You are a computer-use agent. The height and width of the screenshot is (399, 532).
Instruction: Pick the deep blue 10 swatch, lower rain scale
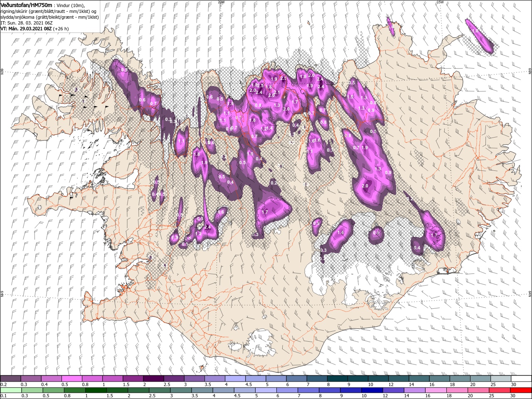click(372, 390)
